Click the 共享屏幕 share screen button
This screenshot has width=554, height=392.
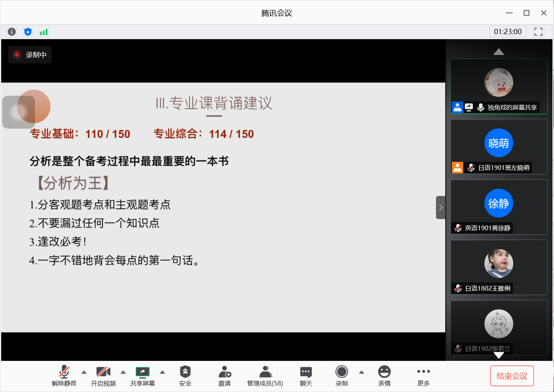point(142,375)
